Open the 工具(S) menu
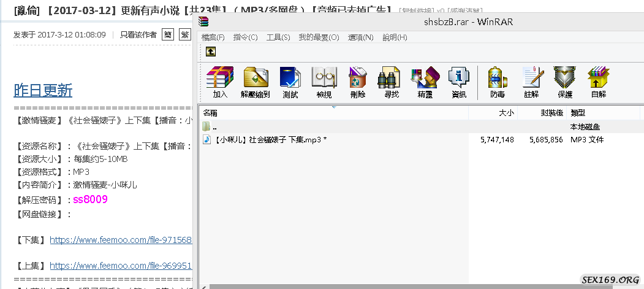 (x=278, y=37)
